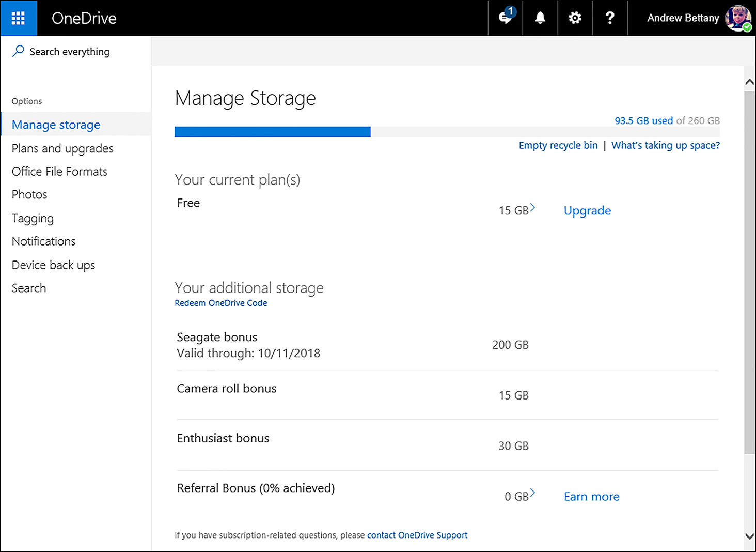This screenshot has height=552, width=756.
Task: Open Device back ups option
Action: (x=53, y=265)
